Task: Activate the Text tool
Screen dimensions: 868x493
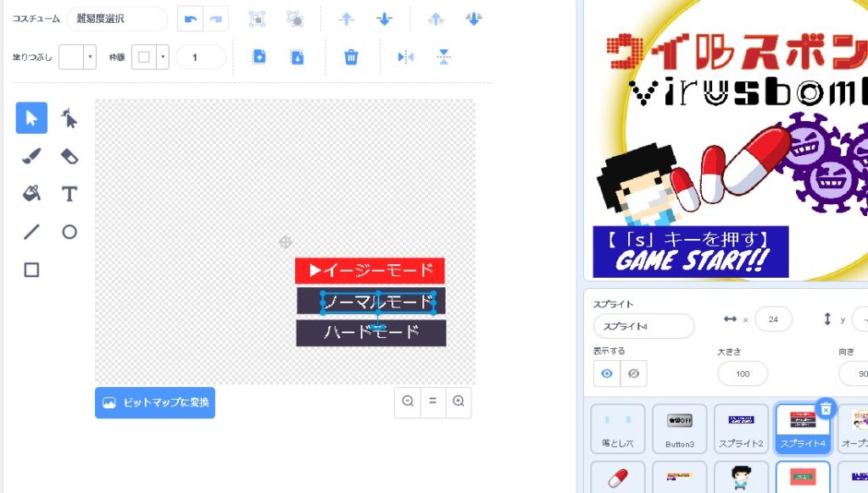Action: (70, 194)
